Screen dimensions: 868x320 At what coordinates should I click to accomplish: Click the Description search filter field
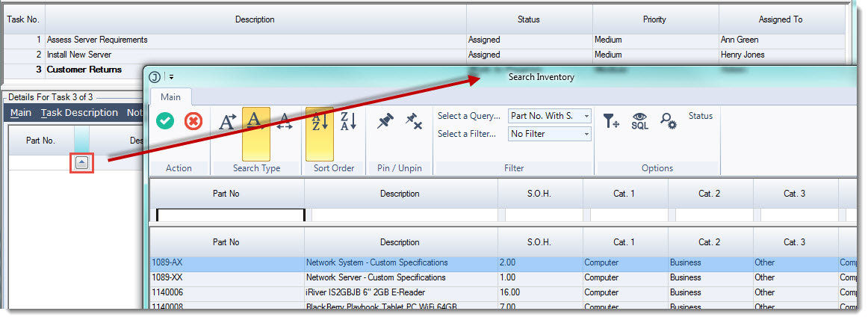click(x=404, y=215)
